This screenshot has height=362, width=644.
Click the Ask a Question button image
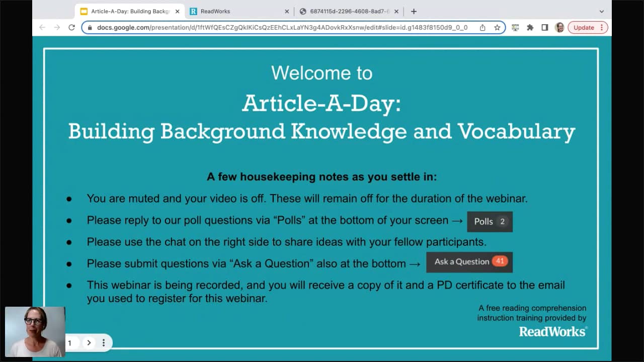469,262
